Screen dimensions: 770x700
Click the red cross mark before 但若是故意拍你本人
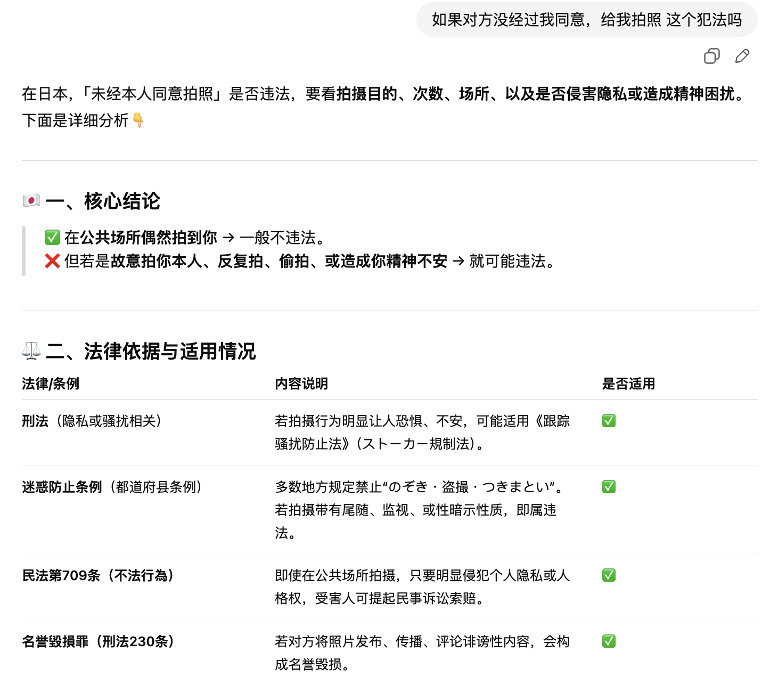(x=52, y=261)
